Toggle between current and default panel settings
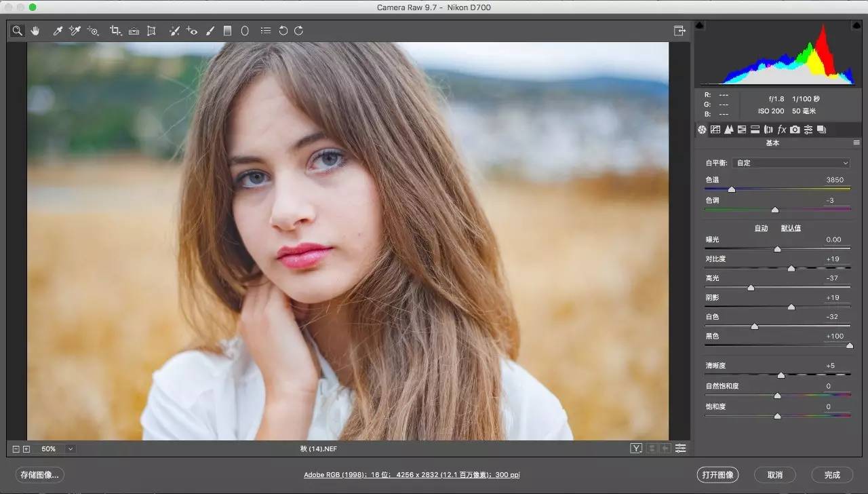 click(x=680, y=449)
